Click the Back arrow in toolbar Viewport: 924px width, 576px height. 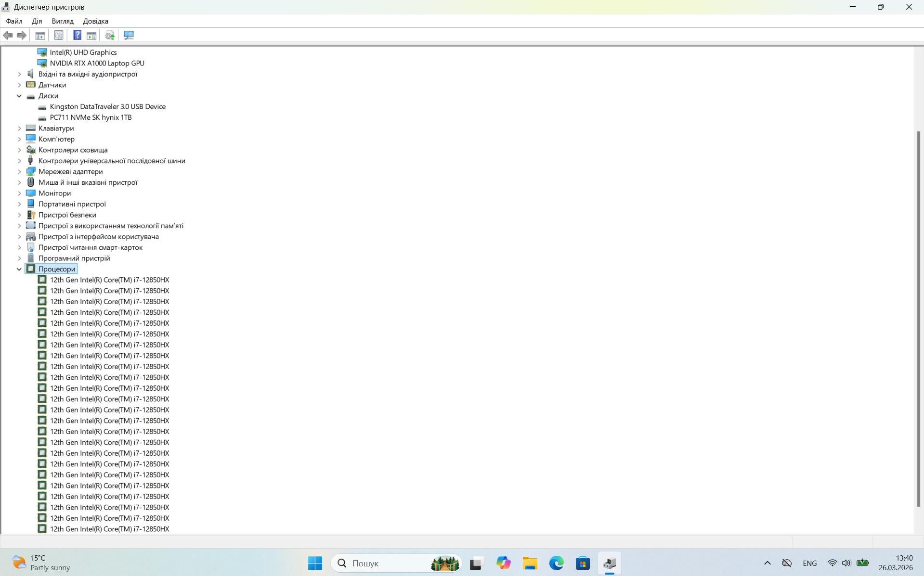(x=8, y=35)
